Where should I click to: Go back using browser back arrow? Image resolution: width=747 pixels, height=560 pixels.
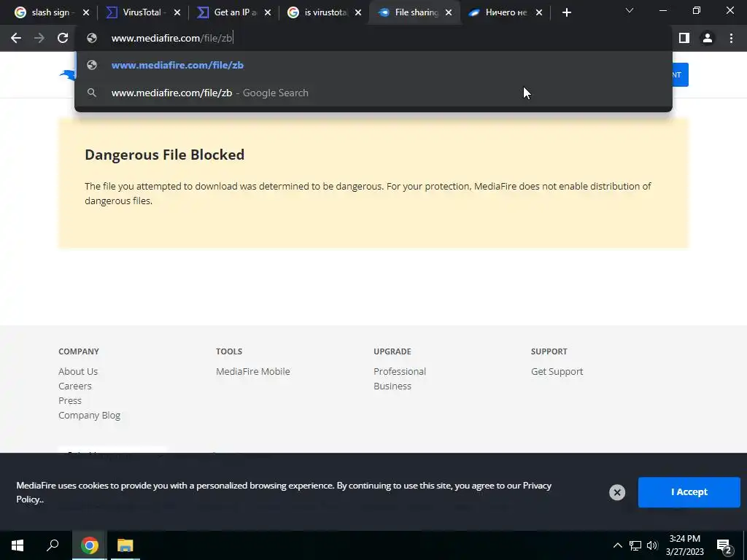pos(16,38)
